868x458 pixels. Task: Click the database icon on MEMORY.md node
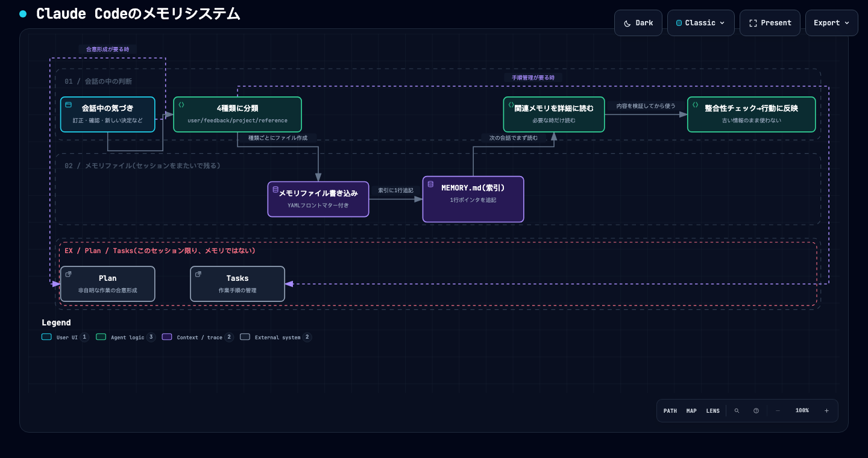(430, 184)
